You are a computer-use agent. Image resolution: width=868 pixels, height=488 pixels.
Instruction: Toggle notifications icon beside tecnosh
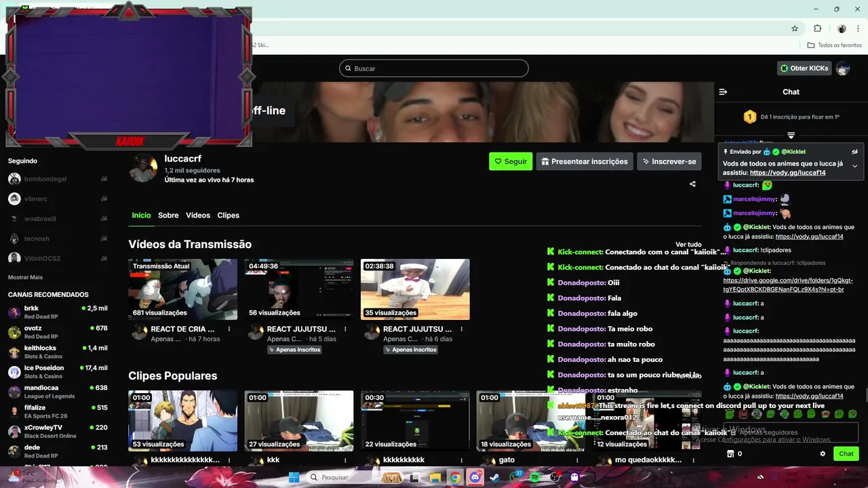coord(104,239)
